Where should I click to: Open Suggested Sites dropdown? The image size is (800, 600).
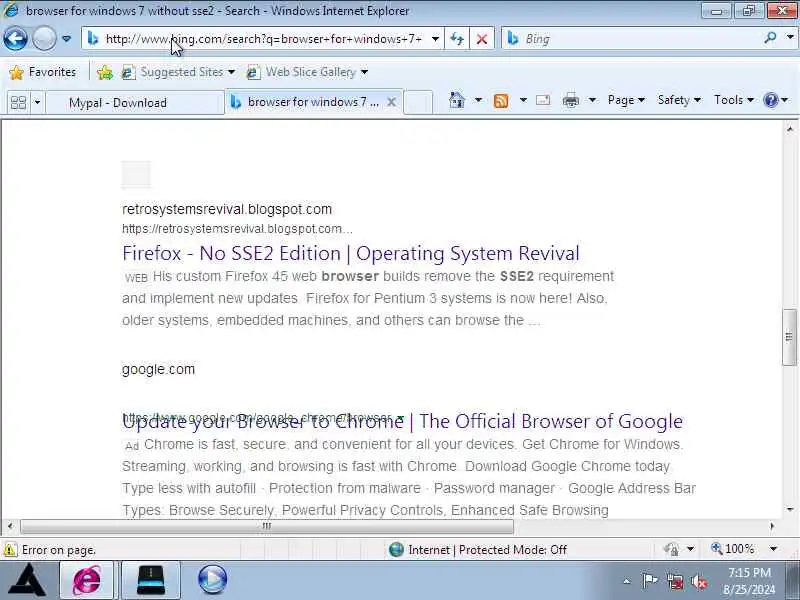click(x=179, y=72)
